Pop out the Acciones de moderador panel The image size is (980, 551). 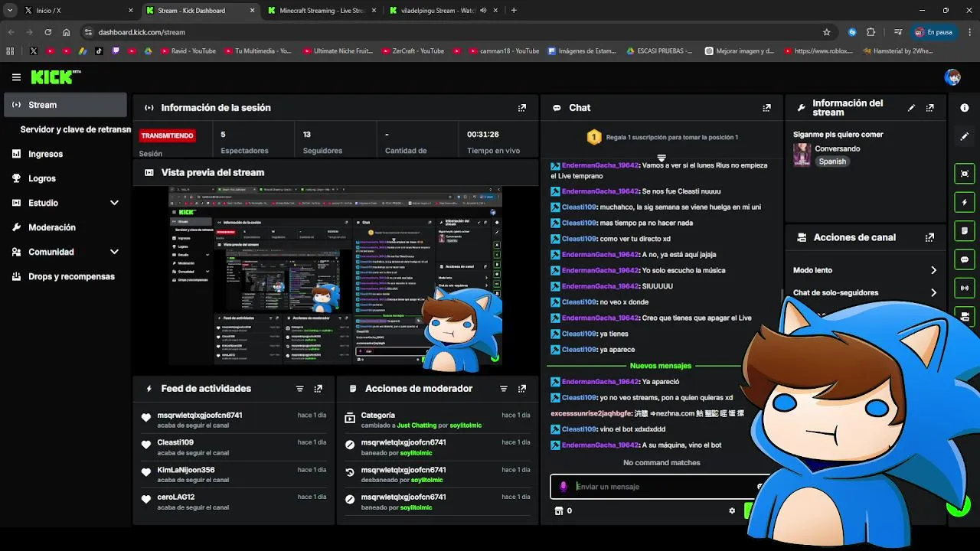[522, 389]
